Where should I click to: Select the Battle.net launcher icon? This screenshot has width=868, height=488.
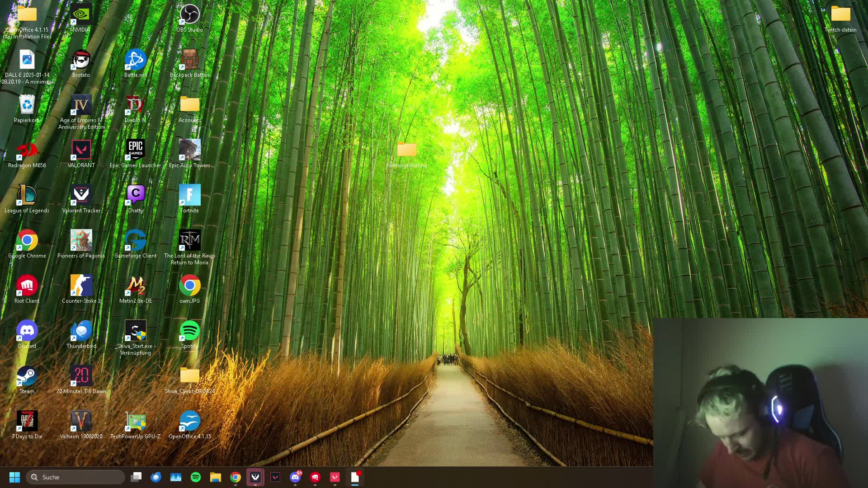pyautogui.click(x=135, y=63)
